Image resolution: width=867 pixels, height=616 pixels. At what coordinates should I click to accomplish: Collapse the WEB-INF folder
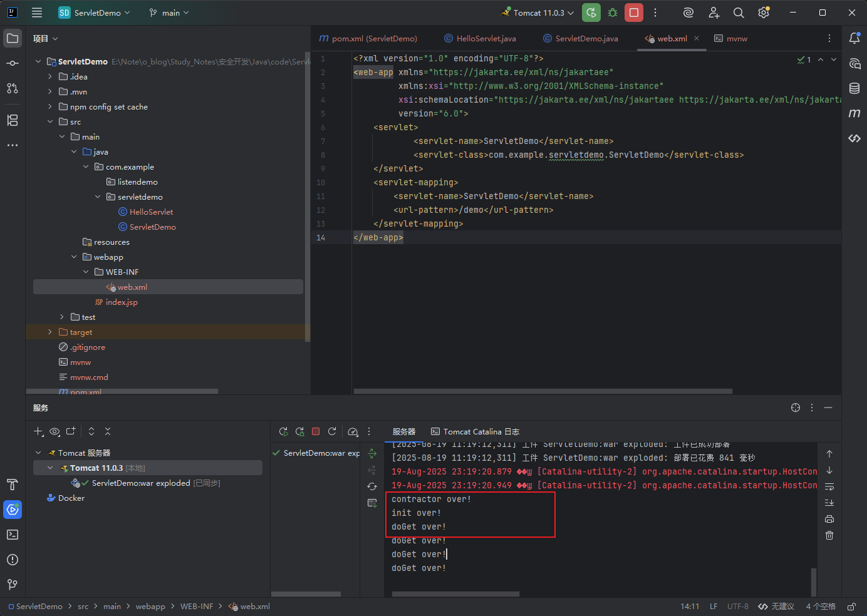86,272
